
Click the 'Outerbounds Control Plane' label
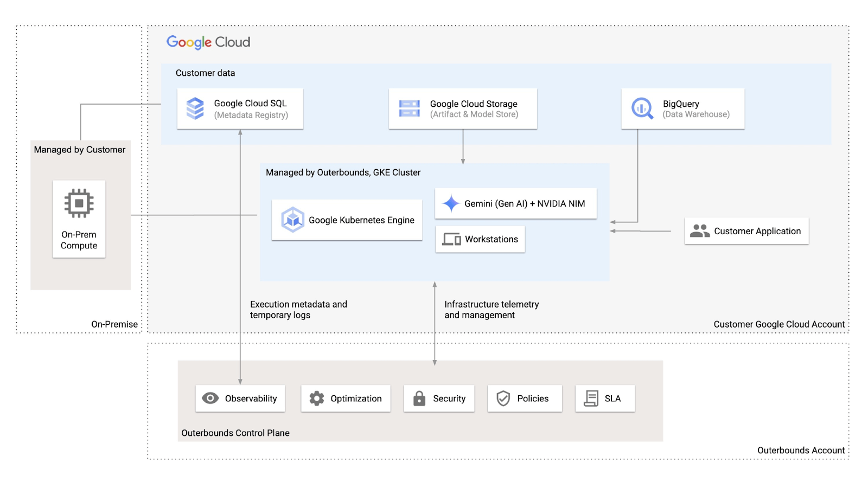tap(235, 433)
